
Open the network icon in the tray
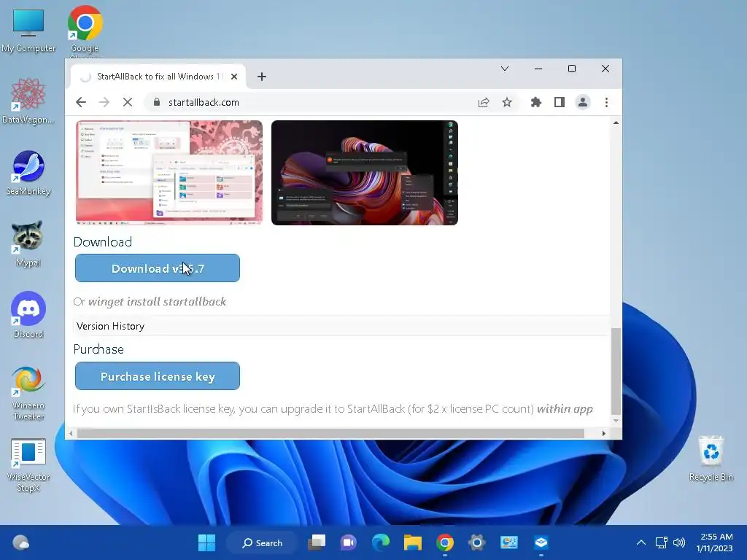pos(661,542)
